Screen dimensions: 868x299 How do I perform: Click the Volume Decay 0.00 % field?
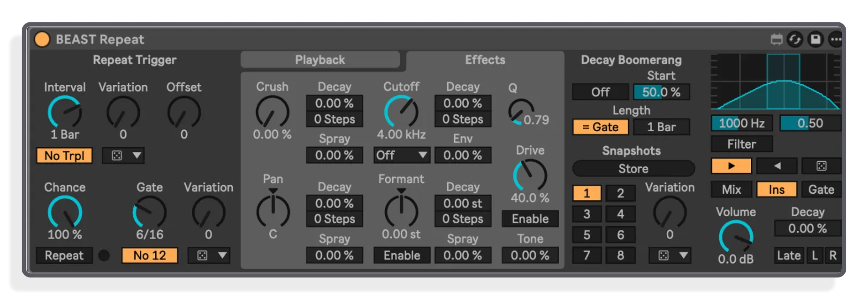pos(808,228)
